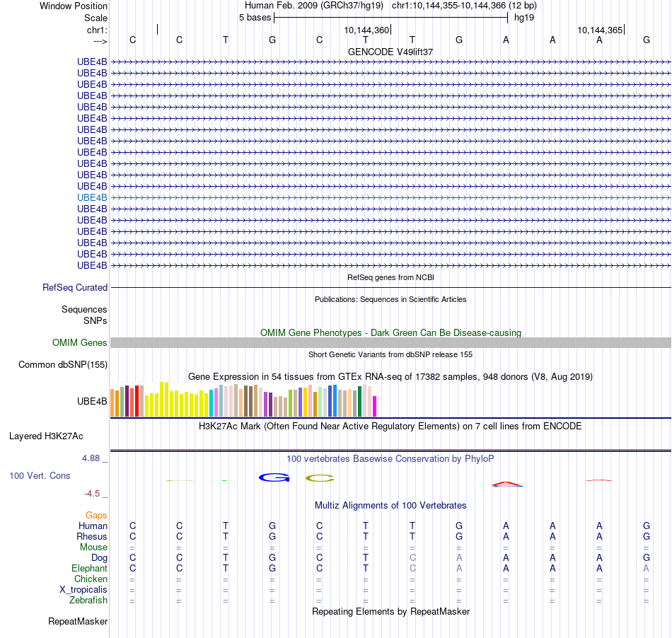Click the green OMIM Genes label

pyautogui.click(x=80, y=343)
